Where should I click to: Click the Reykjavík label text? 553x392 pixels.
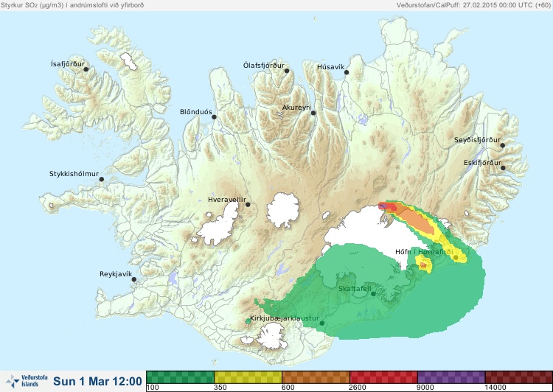pos(116,274)
